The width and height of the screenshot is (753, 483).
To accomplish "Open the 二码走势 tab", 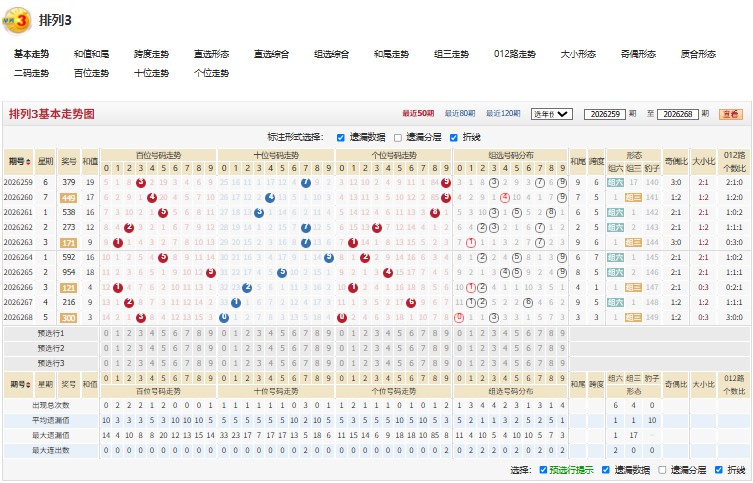I will [31, 73].
